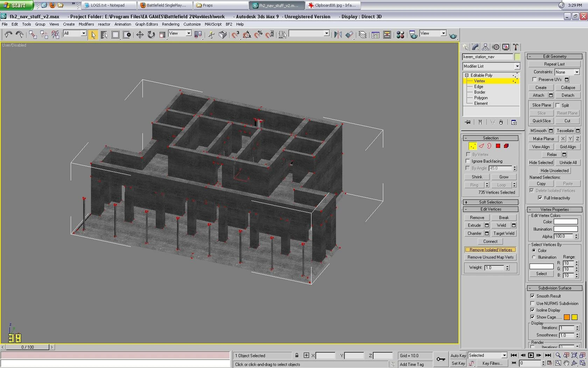
Task: Expand the Soft Selection rollout
Action: click(x=490, y=202)
